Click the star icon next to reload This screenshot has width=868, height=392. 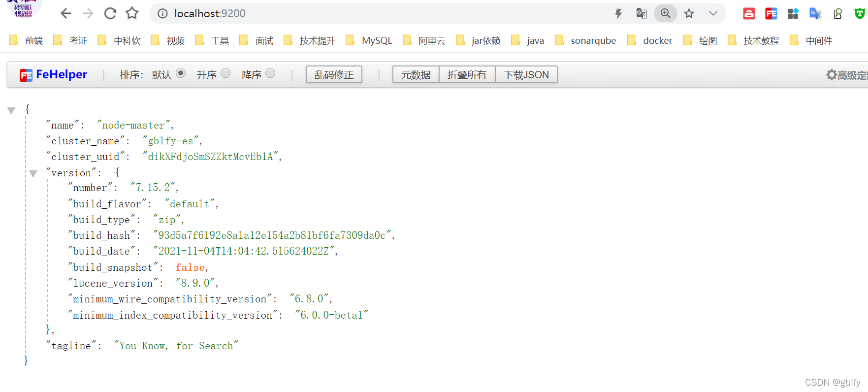[132, 13]
